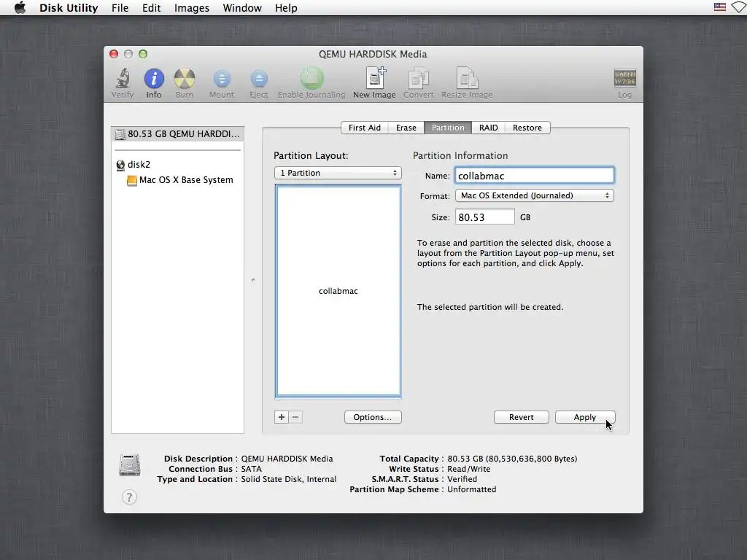Click the Wi-Fi status menu bar icon
747x560 pixels.
coord(740,7)
